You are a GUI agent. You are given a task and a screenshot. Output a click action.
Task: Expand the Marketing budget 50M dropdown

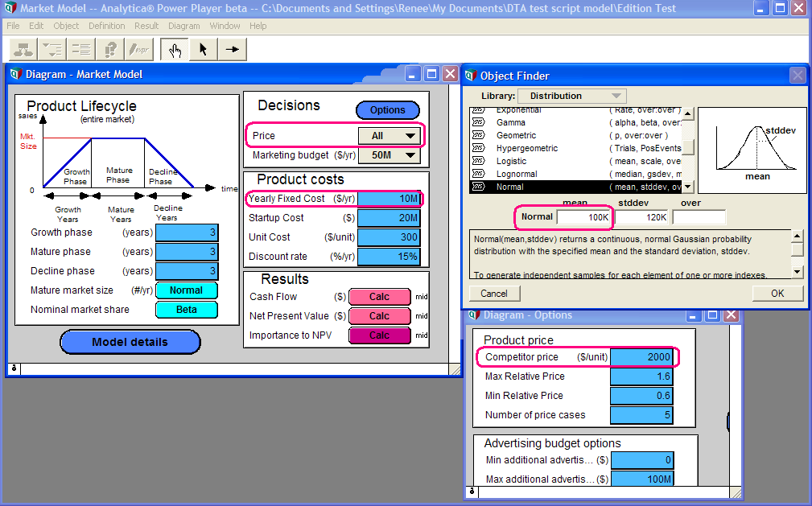(x=390, y=154)
